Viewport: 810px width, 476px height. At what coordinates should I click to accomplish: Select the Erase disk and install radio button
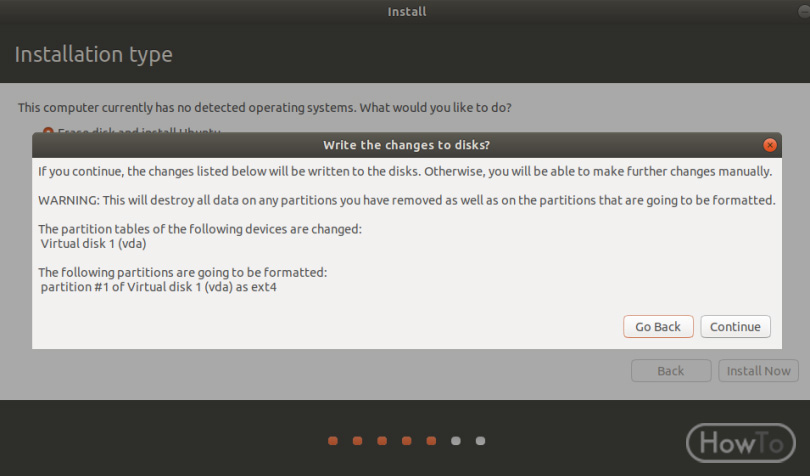[x=48, y=131]
